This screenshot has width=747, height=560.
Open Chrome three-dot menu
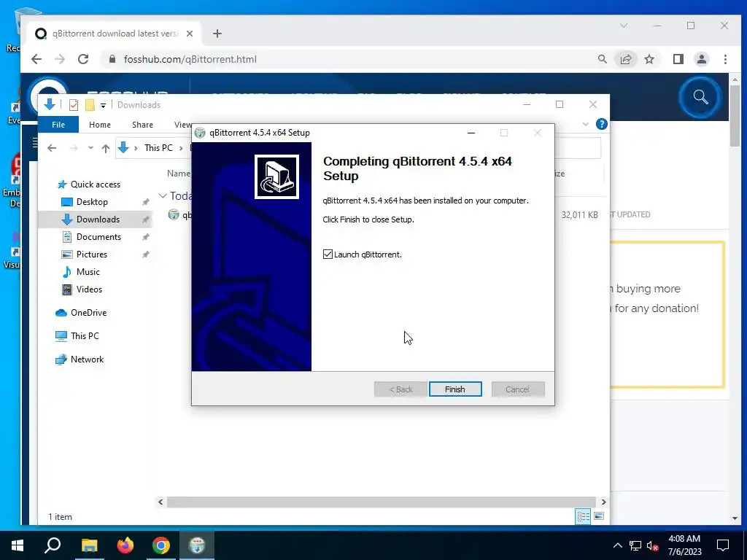pyautogui.click(x=725, y=59)
